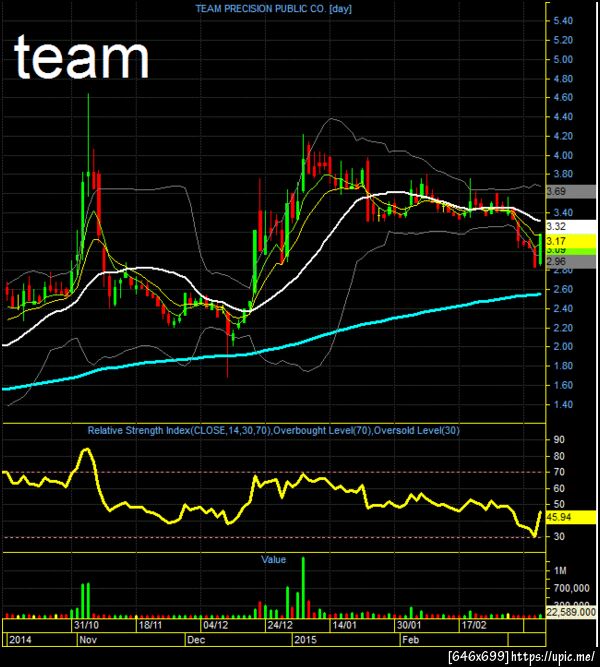The image size is (600, 667).
Task: Click the 04/12 date marker on timeline
Action: pyautogui.click(x=215, y=625)
